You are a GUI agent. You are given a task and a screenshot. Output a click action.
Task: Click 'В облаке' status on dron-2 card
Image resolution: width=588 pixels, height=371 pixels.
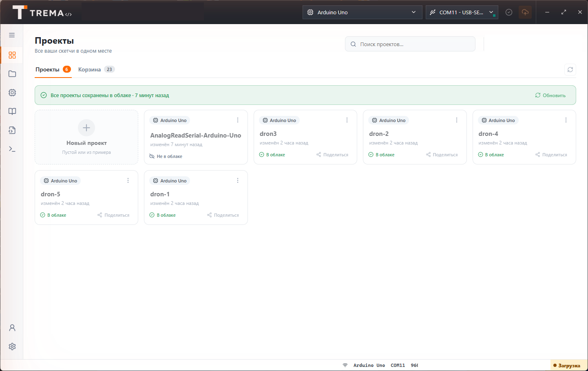coord(382,155)
